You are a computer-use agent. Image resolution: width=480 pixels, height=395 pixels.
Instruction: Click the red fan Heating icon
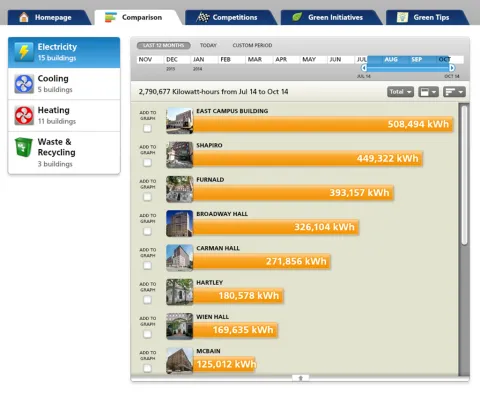click(x=24, y=115)
